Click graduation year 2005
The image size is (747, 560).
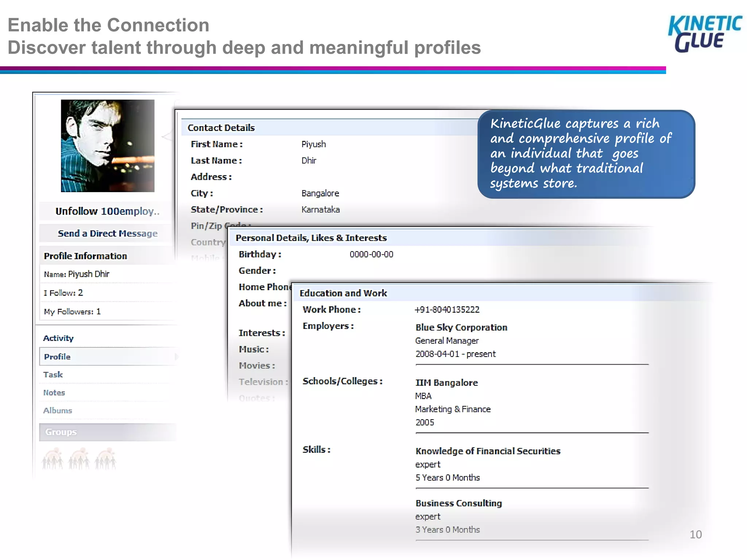pyautogui.click(x=425, y=423)
